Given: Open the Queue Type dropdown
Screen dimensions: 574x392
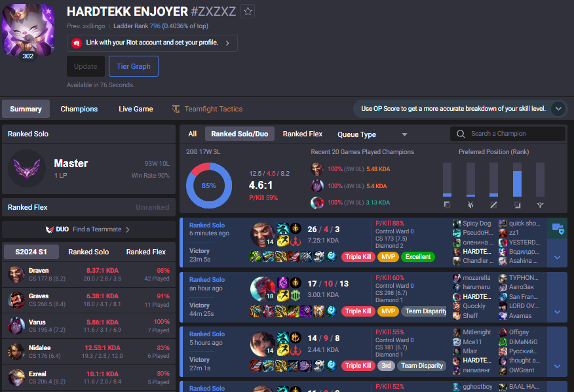Looking at the screenshot, I should [x=372, y=134].
